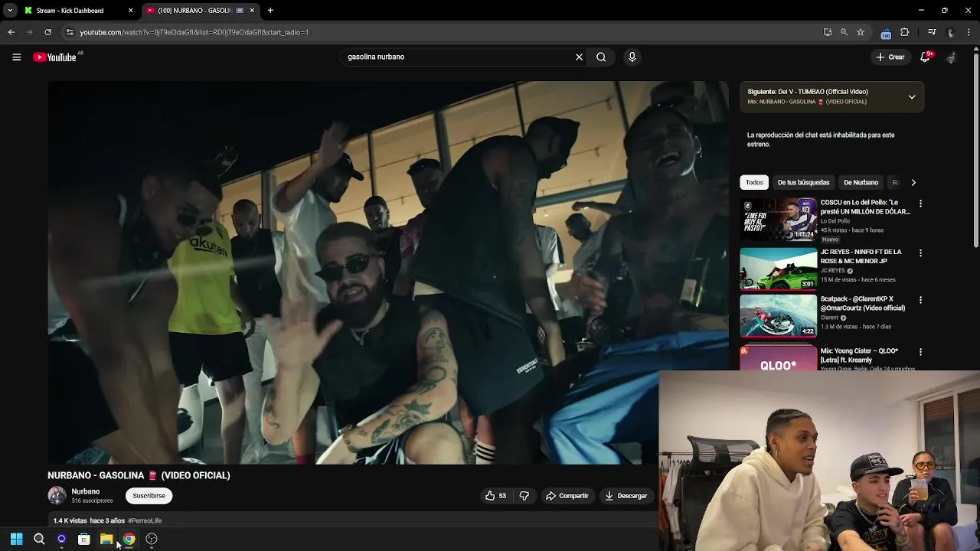This screenshot has height=551, width=980.
Task: Click the Chrome address bar URL
Action: (194, 32)
